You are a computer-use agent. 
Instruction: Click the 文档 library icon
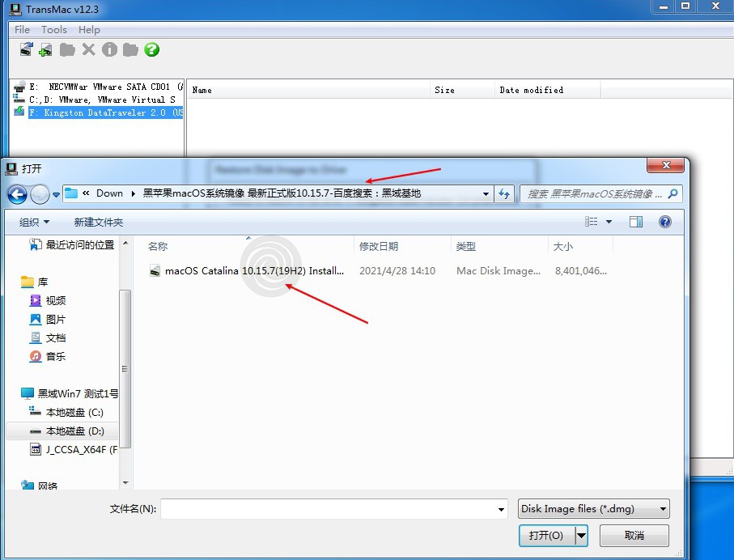point(36,338)
